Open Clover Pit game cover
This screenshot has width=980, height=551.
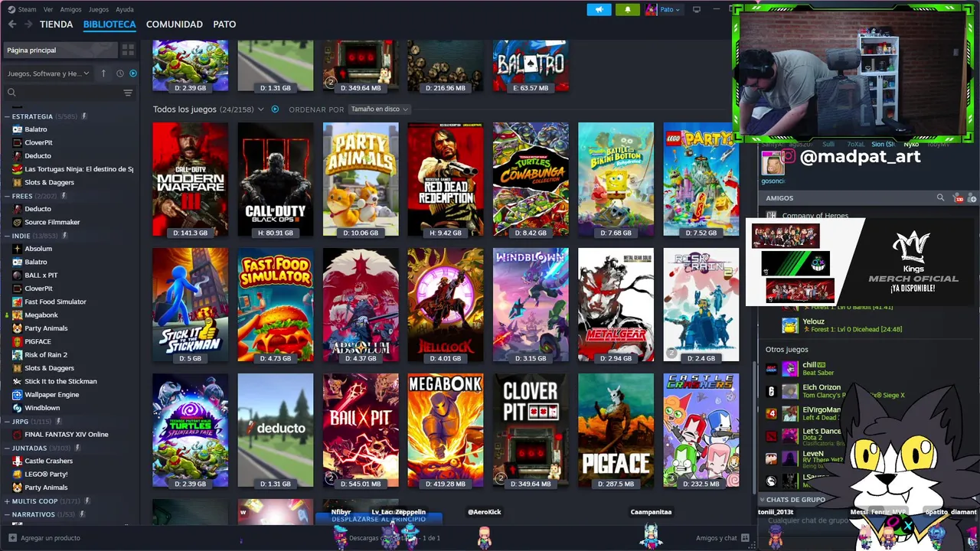pyautogui.click(x=531, y=431)
